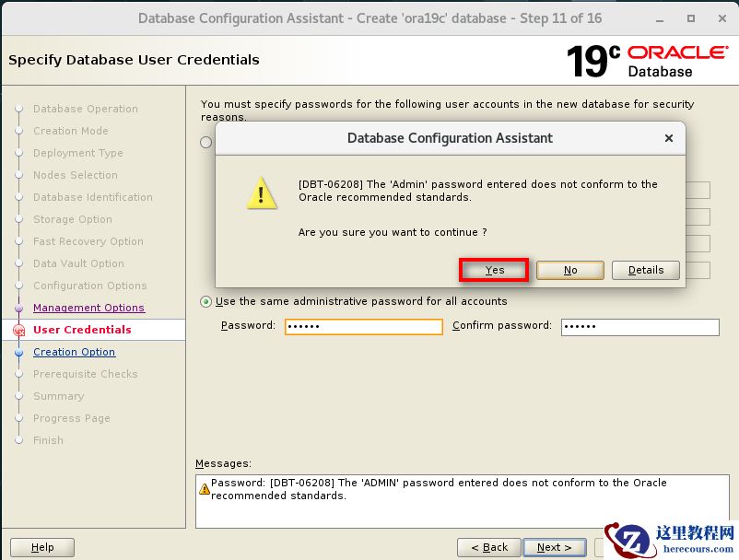Viewport: 739px width, 560px height.
Task: Close the main DBCA window
Action: [x=722, y=18]
